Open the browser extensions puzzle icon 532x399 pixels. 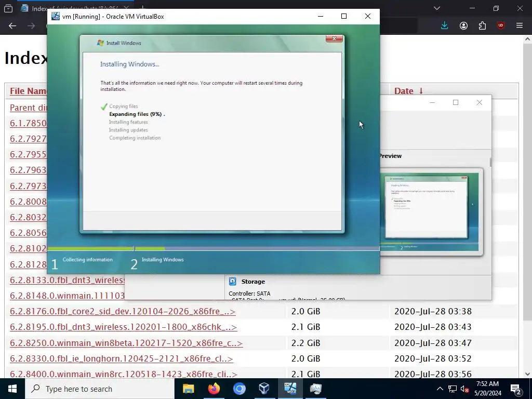coord(482,26)
